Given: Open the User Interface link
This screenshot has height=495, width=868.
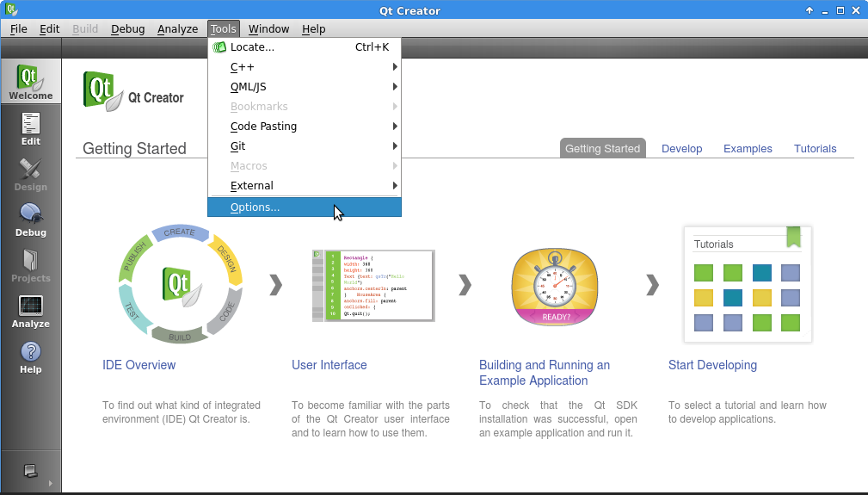Looking at the screenshot, I should 329,365.
